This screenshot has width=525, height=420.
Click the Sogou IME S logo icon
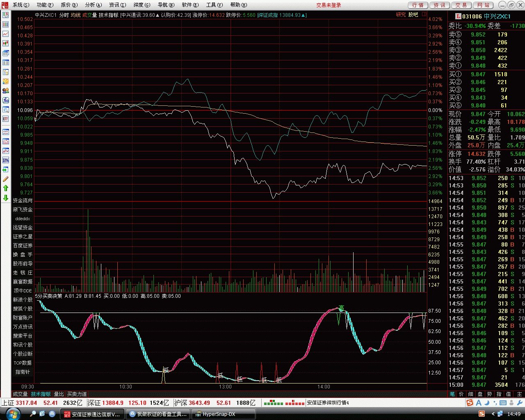[x=470, y=403]
